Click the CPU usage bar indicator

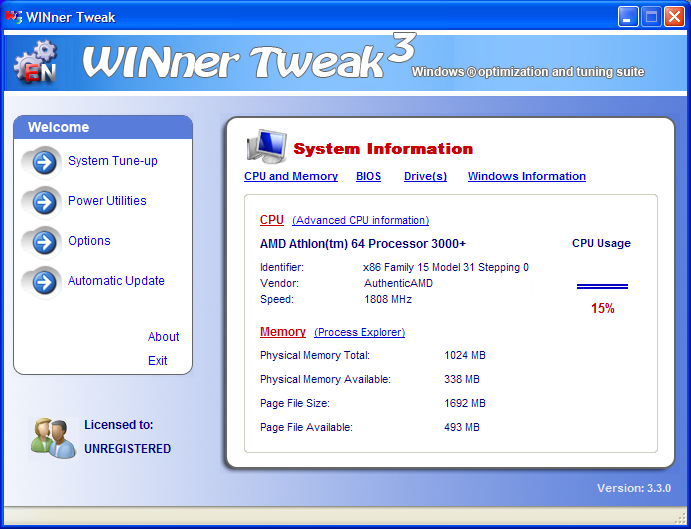[602, 287]
